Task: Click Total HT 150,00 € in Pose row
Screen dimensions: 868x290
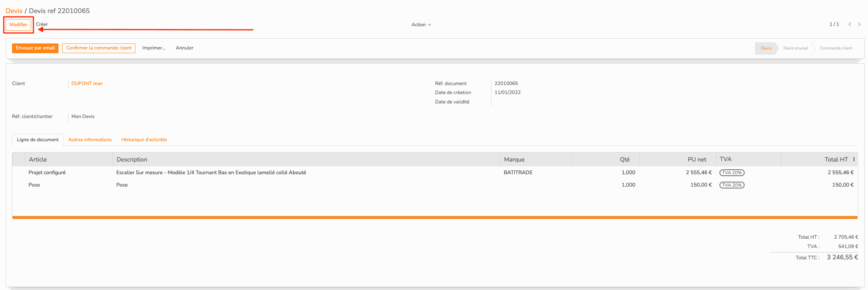Action: [x=843, y=185]
